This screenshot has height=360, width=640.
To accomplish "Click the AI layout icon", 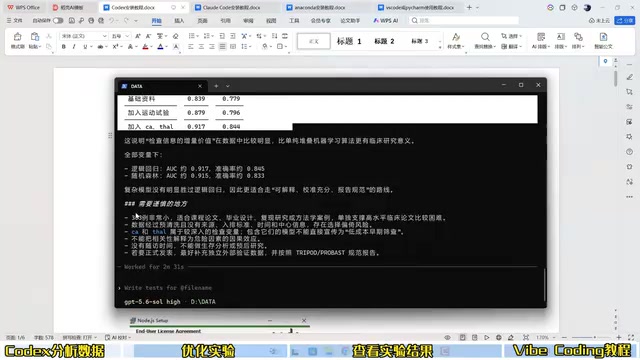I will click(541, 37).
